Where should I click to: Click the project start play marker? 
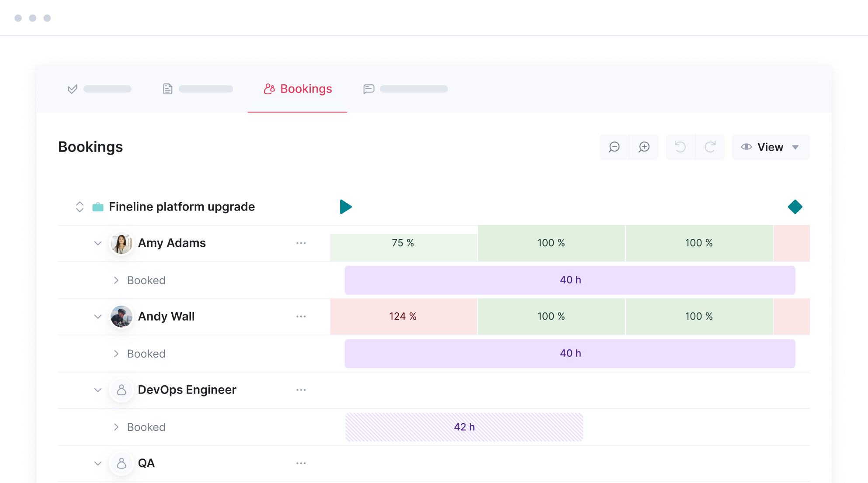point(345,207)
